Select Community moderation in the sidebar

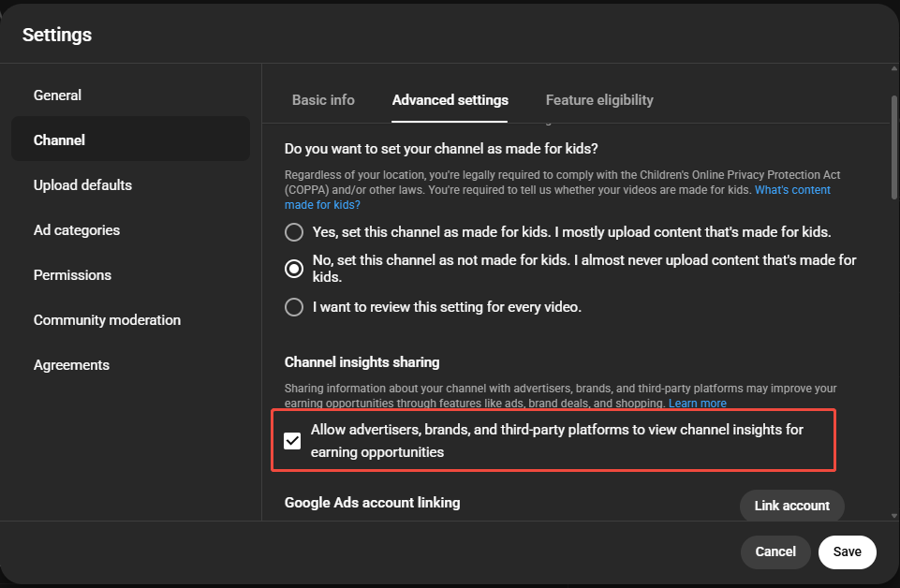107,319
